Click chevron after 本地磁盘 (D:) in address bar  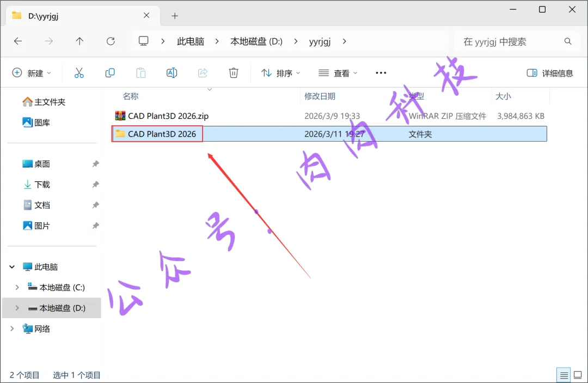point(296,41)
